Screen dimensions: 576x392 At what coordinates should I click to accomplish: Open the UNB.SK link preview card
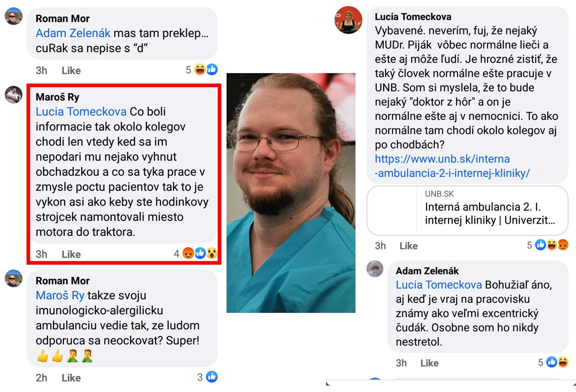(x=467, y=210)
